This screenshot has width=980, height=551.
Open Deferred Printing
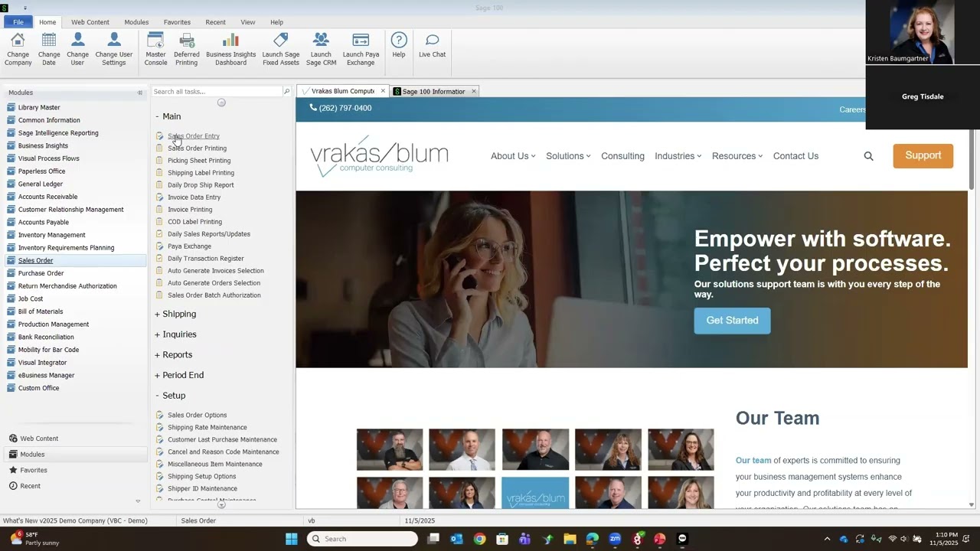click(187, 49)
